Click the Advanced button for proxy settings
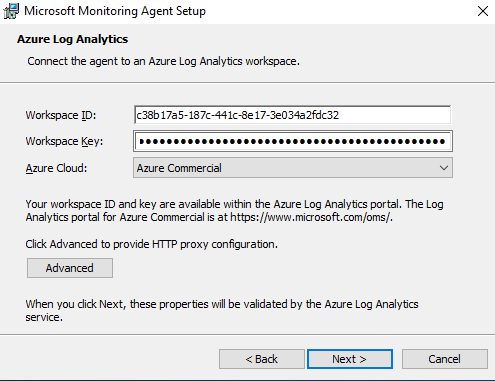 (x=70, y=268)
